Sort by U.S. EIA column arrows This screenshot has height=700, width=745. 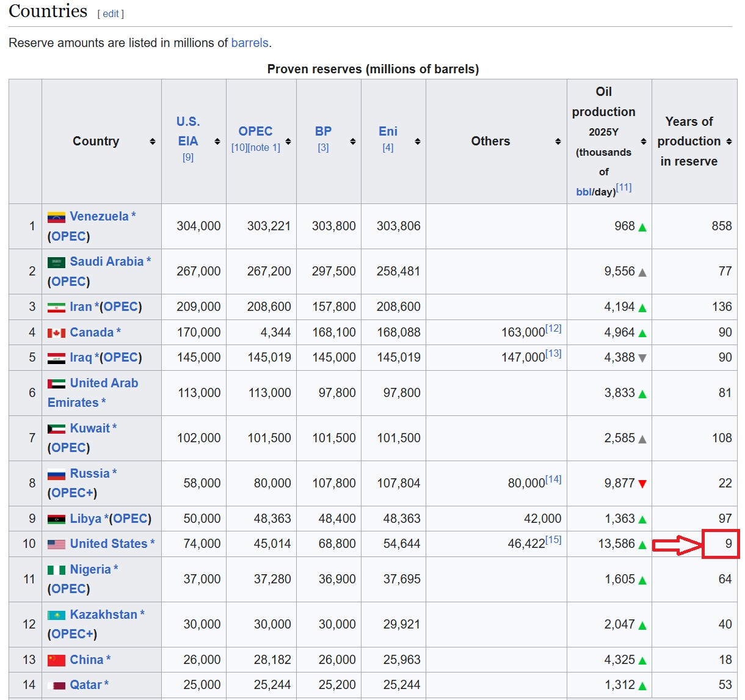point(217,141)
